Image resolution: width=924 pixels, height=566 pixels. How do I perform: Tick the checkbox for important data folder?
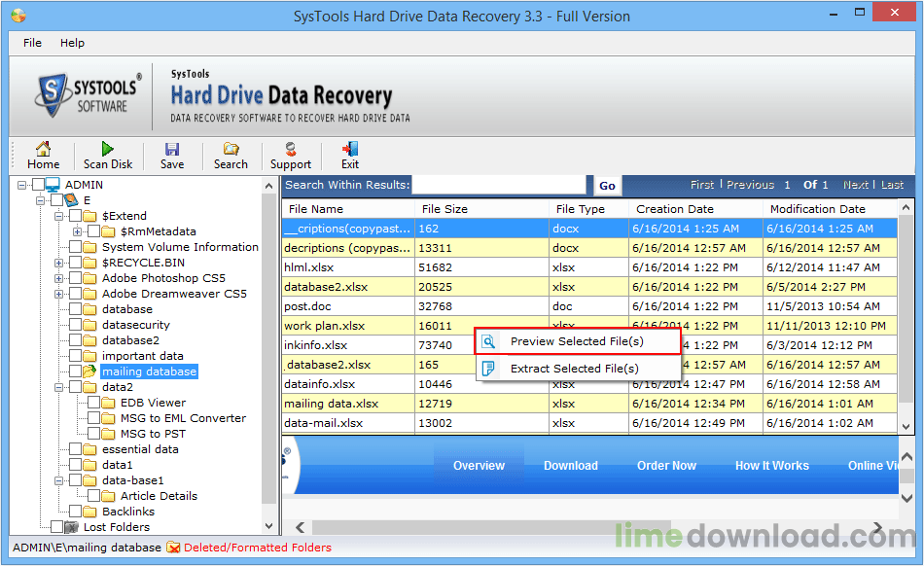click(x=76, y=356)
